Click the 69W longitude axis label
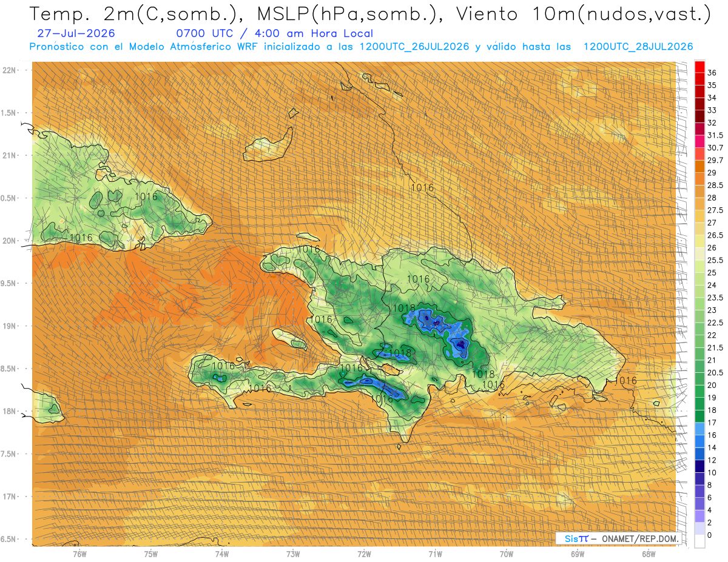The image size is (728, 562). [577, 554]
